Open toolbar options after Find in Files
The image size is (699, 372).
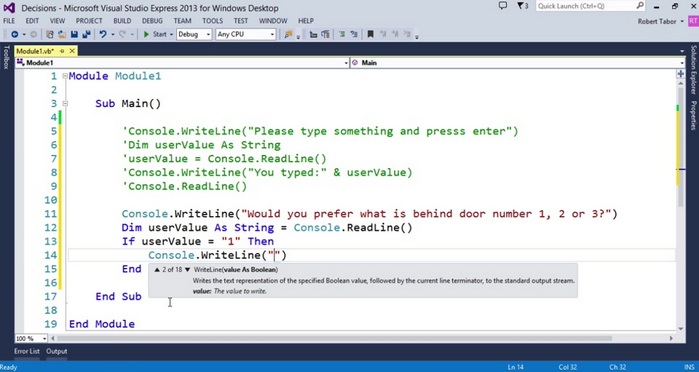tap(298, 36)
